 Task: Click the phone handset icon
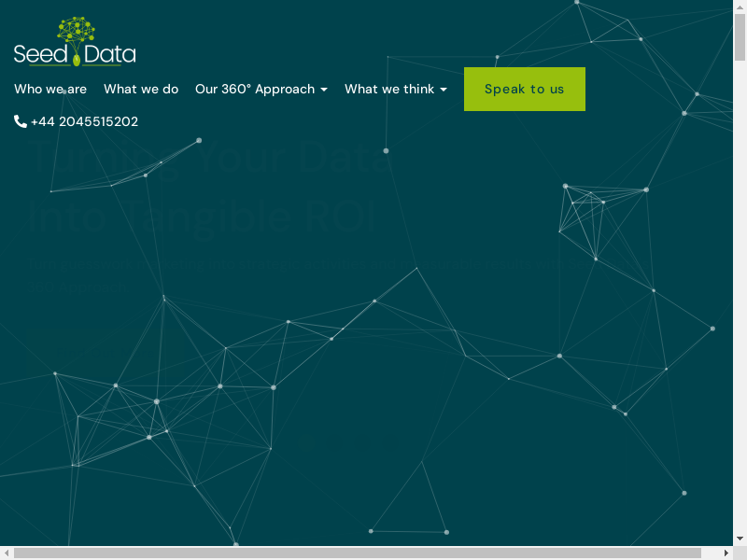point(21,121)
